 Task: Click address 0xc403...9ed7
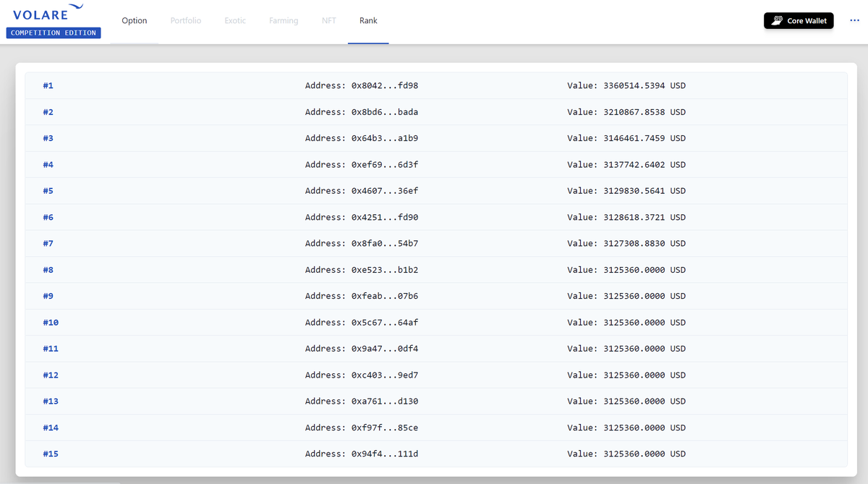(x=385, y=375)
